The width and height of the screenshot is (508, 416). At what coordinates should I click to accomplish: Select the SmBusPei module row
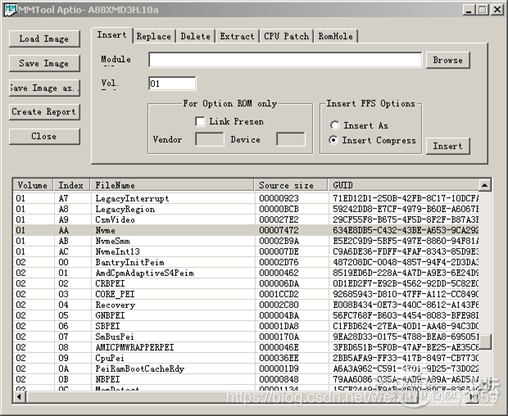(246, 337)
